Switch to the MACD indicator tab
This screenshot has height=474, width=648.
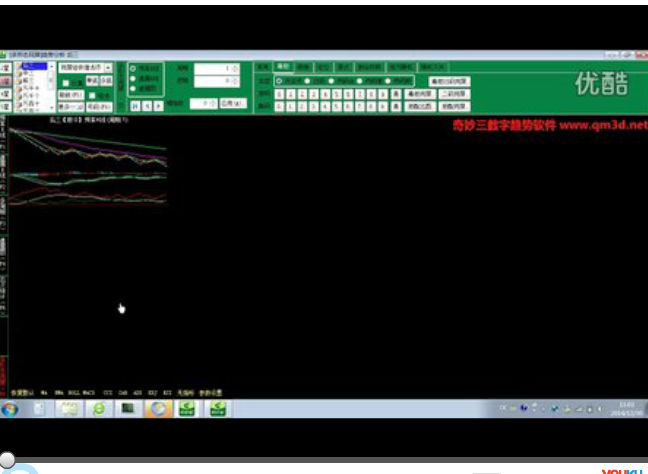click(x=89, y=392)
